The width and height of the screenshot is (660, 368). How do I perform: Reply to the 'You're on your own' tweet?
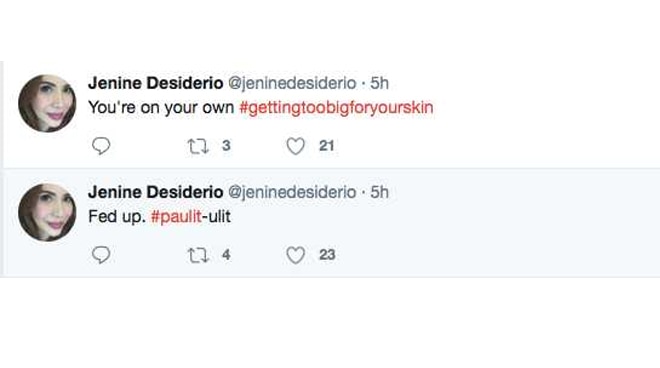pyautogui.click(x=101, y=146)
